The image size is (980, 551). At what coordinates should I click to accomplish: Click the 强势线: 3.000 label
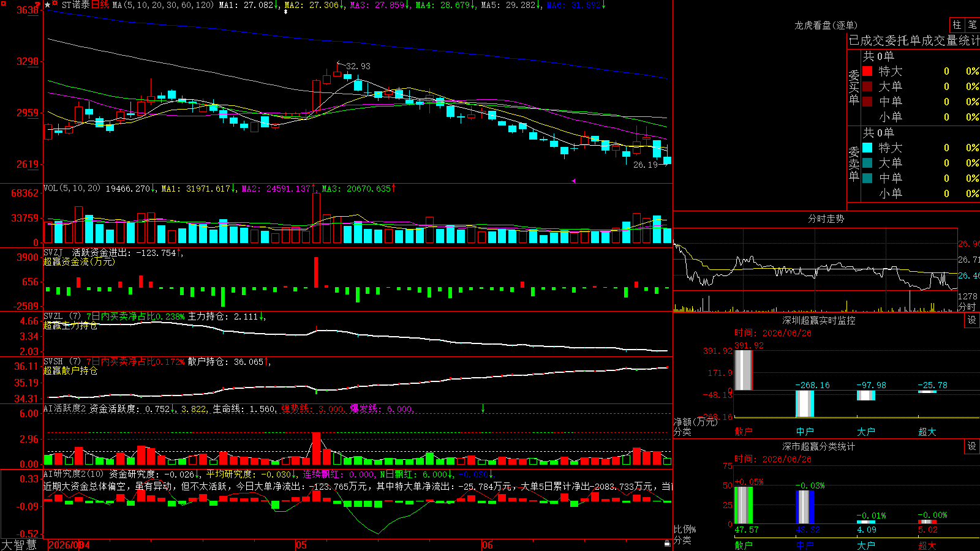point(312,409)
